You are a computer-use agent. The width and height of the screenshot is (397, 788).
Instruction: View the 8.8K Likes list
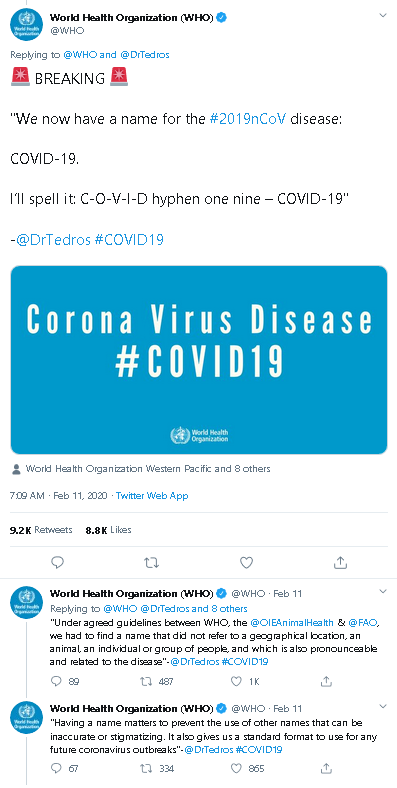point(109,530)
